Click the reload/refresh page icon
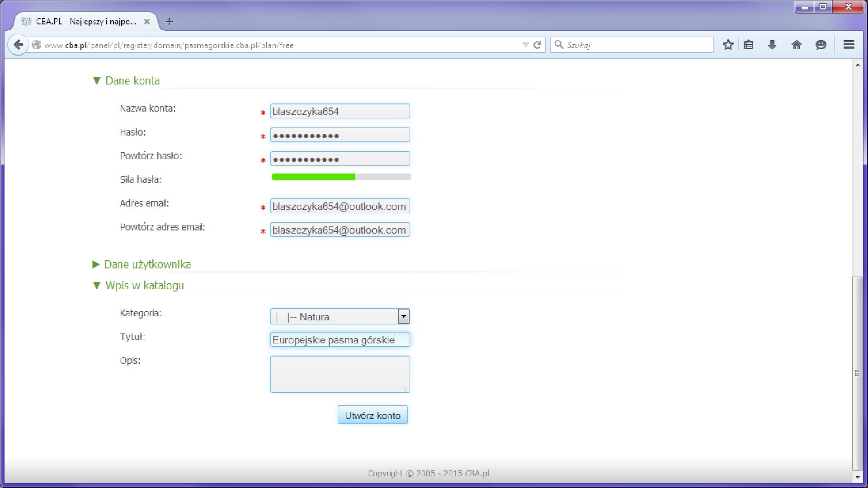868x488 pixels. pos(537,45)
